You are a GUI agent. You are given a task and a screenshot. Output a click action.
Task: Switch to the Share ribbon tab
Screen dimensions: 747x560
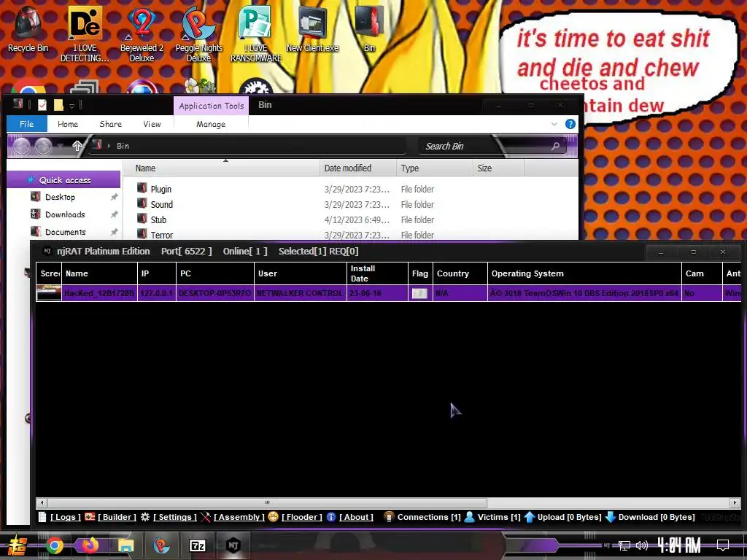(111, 124)
